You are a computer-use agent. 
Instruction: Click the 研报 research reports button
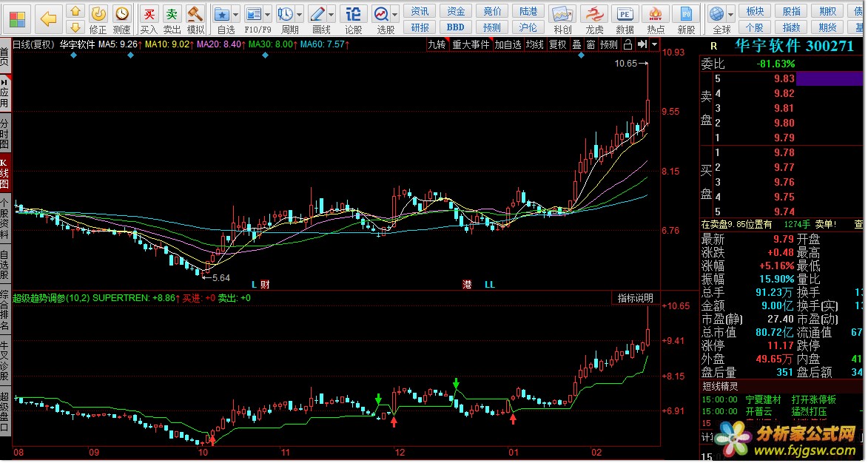[x=420, y=27]
